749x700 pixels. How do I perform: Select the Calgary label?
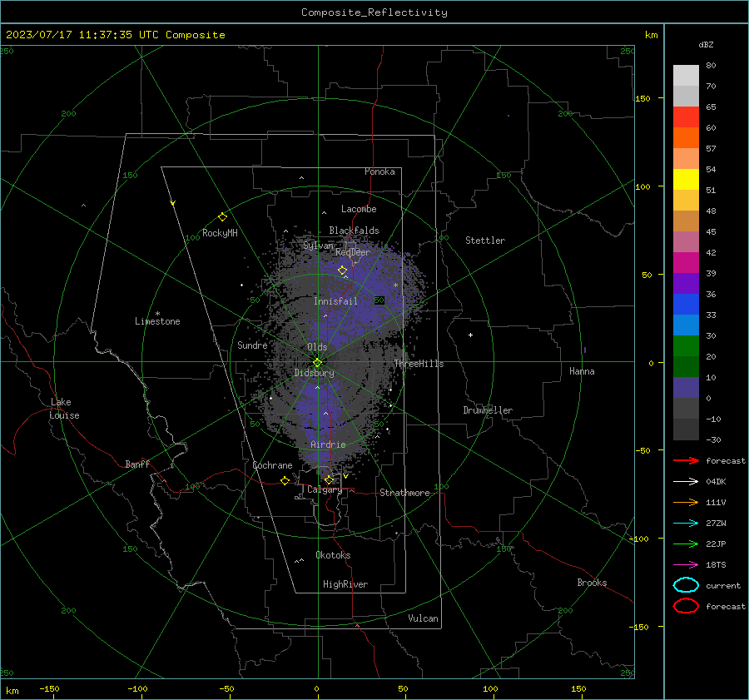tap(325, 489)
